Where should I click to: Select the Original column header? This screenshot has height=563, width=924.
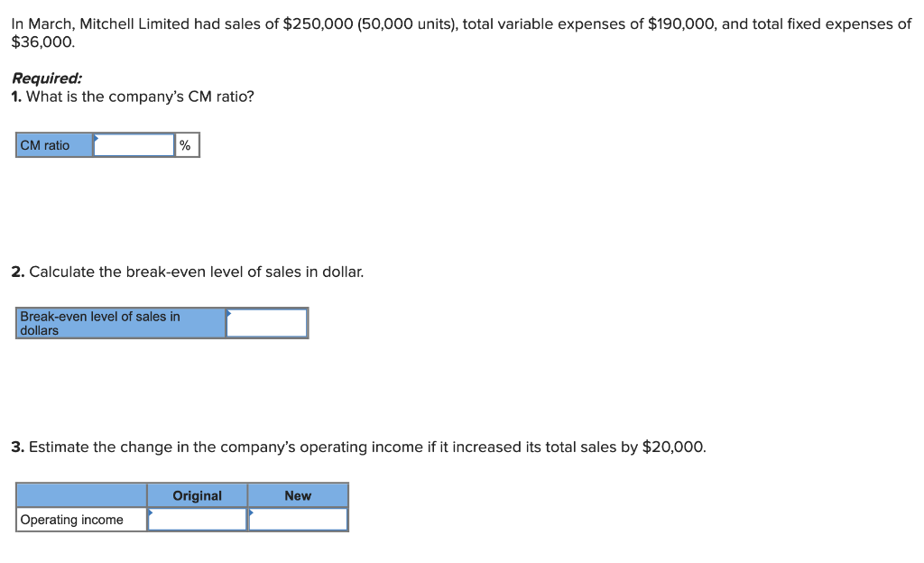(x=198, y=495)
